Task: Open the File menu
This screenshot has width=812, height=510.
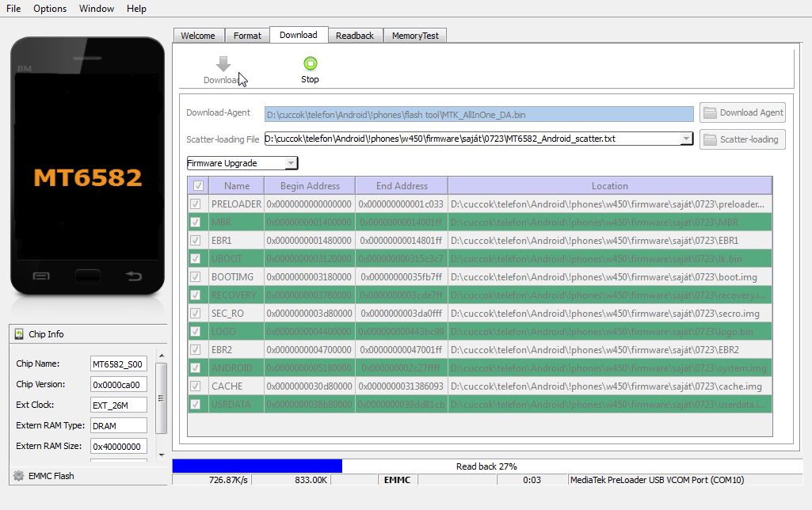Action: 13,8
